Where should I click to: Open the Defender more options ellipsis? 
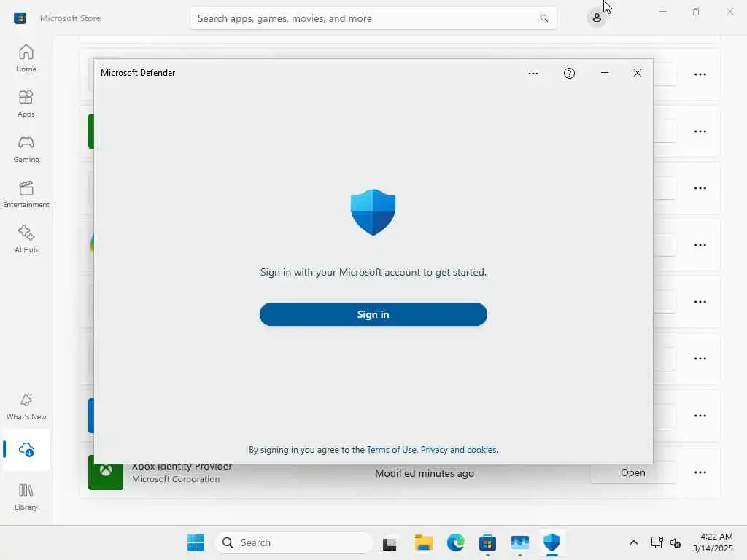coord(533,74)
